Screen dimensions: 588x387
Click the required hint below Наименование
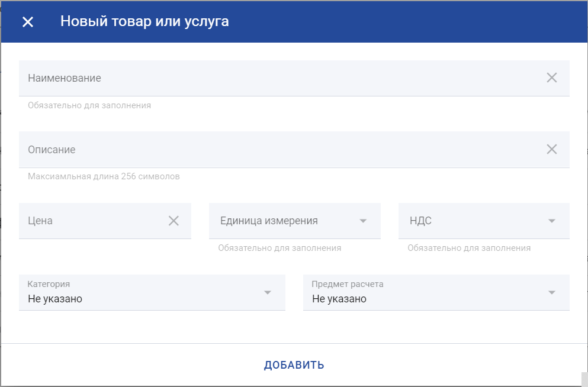(x=89, y=105)
